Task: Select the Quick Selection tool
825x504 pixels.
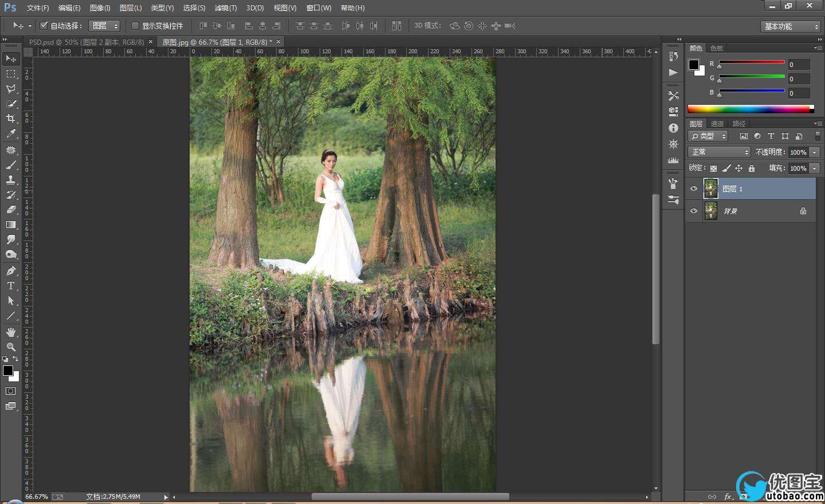Action: (x=10, y=104)
